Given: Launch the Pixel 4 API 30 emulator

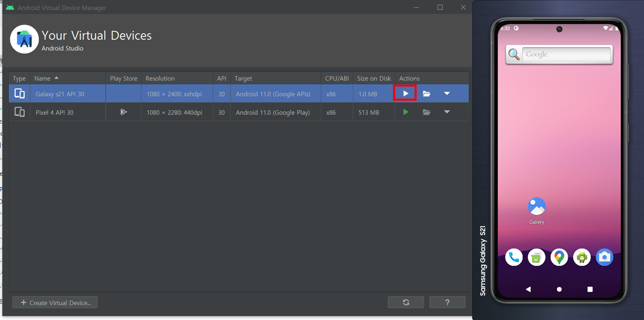Looking at the screenshot, I should pos(406,112).
